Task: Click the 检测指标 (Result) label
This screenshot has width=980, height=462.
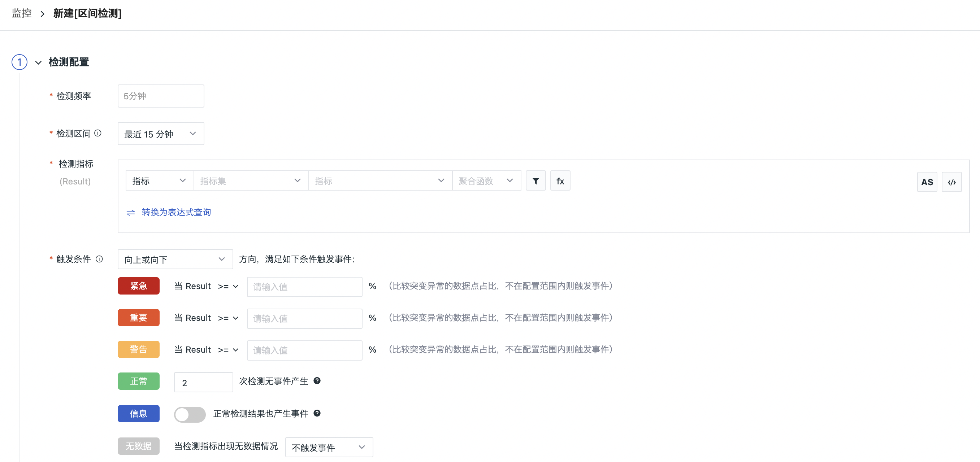Action: 76,173
